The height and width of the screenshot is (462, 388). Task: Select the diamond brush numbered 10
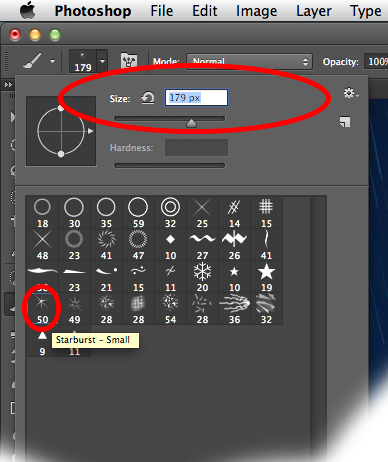(170, 245)
